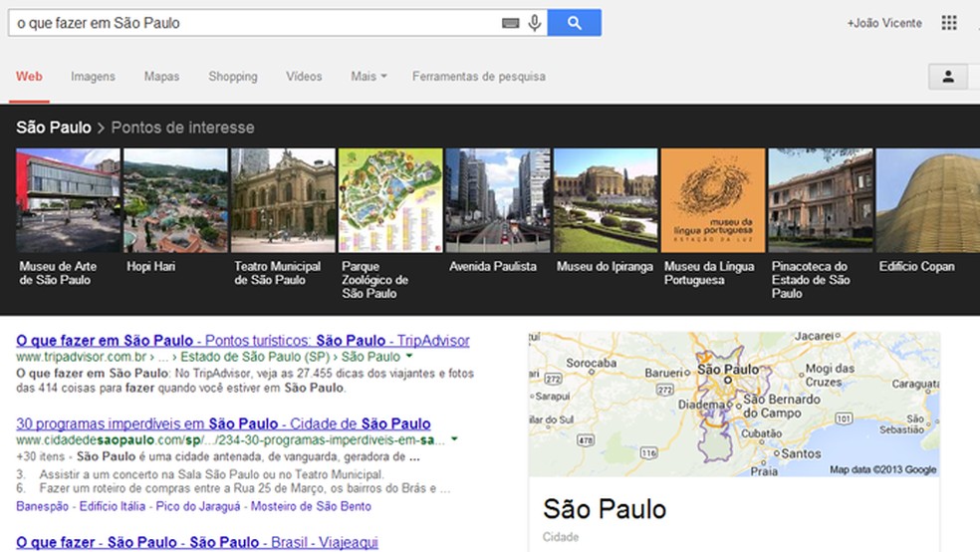Open Pinacoteca do Estado thumbnail
The image size is (980, 552).
[821, 200]
